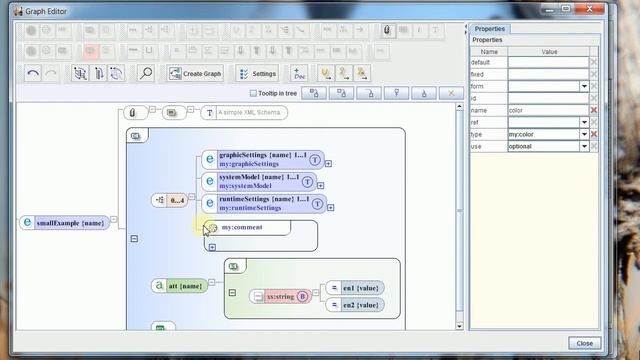This screenshot has width=640, height=360.
Task: Collapse the green simple type container
Action: pos(232,293)
